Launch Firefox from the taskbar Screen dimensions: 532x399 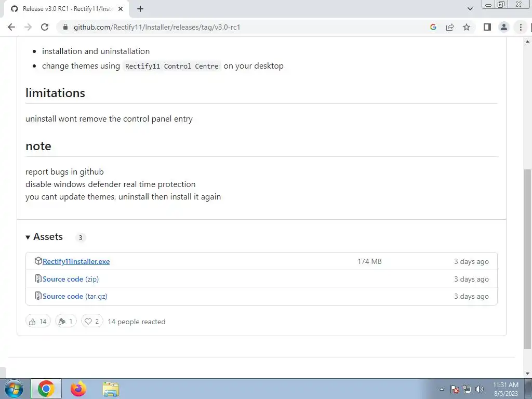pos(78,389)
